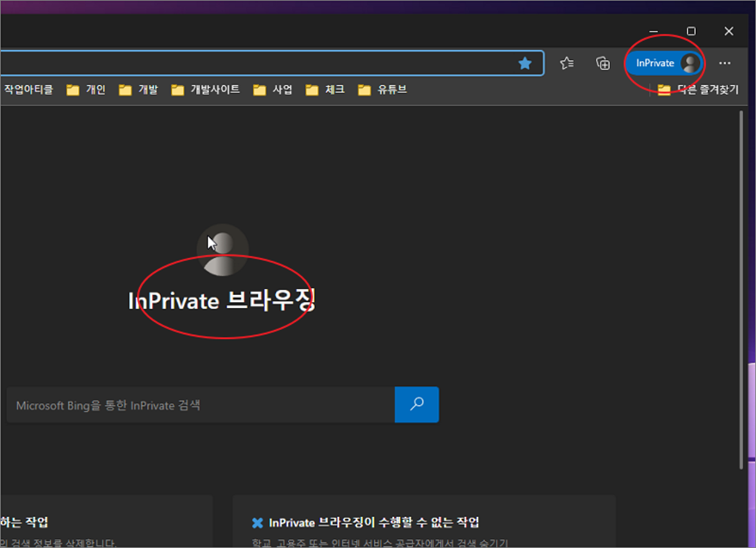Click the InPrivate avatar on the page
This screenshot has height=548, width=756.
[x=223, y=250]
